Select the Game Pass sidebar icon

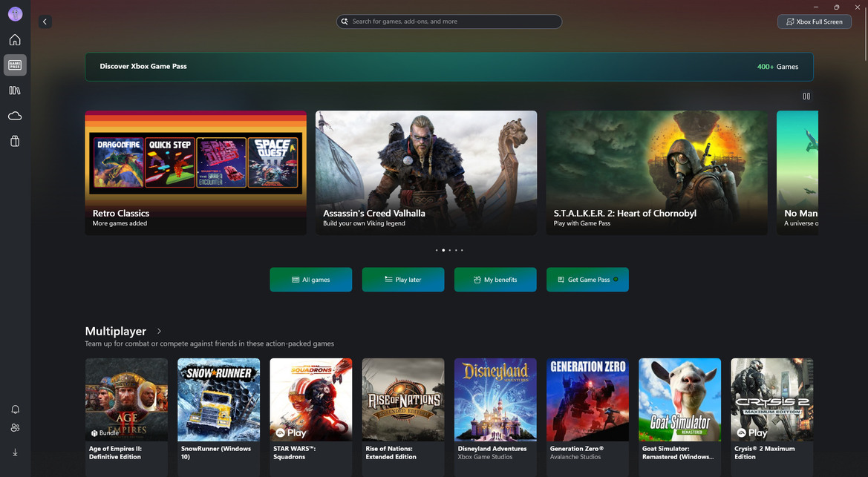click(x=15, y=65)
